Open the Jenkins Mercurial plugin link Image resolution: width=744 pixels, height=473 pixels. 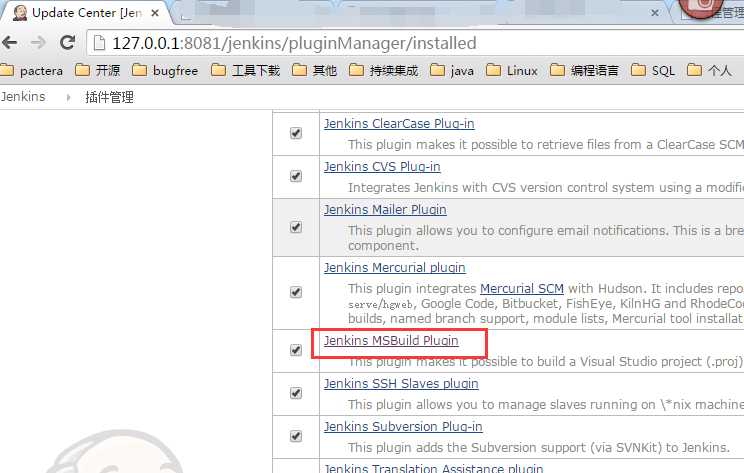pyautogui.click(x=395, y=268)
